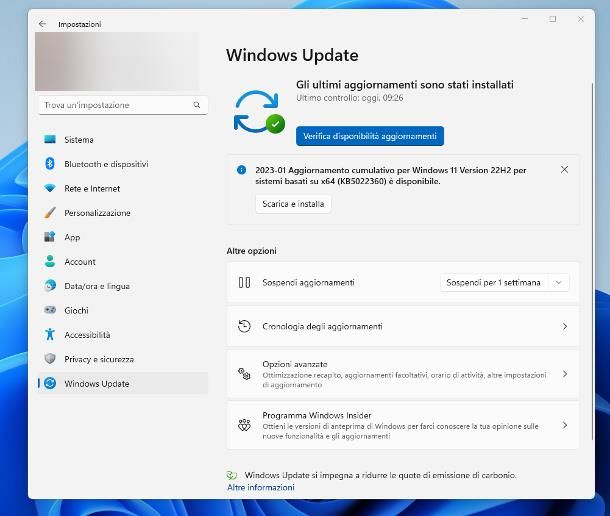The height and width of the screenshot is (516, 610).
Task: Select Personalizzazione in the sidebar
Action: [x=123, y=213]
